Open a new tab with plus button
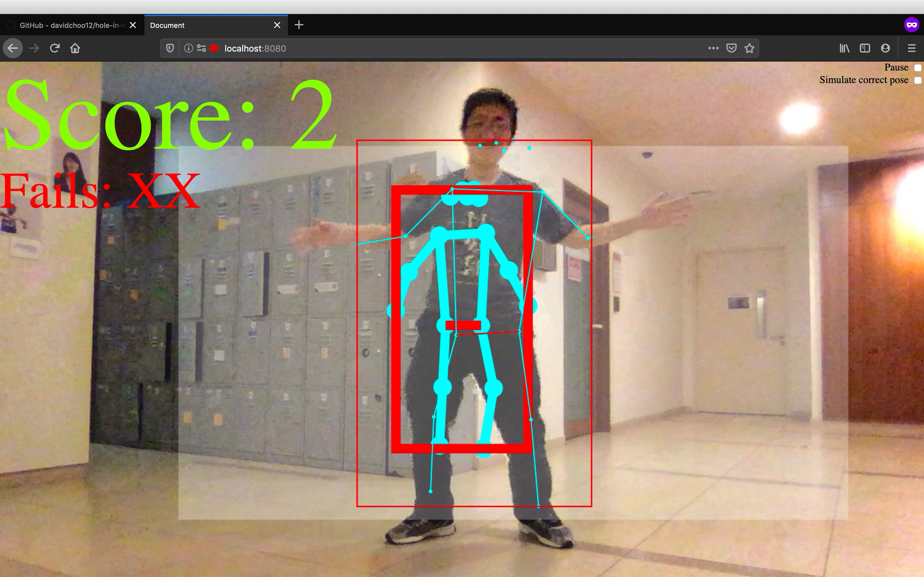This screenshot has width=924, height=577. coord(299,25)
